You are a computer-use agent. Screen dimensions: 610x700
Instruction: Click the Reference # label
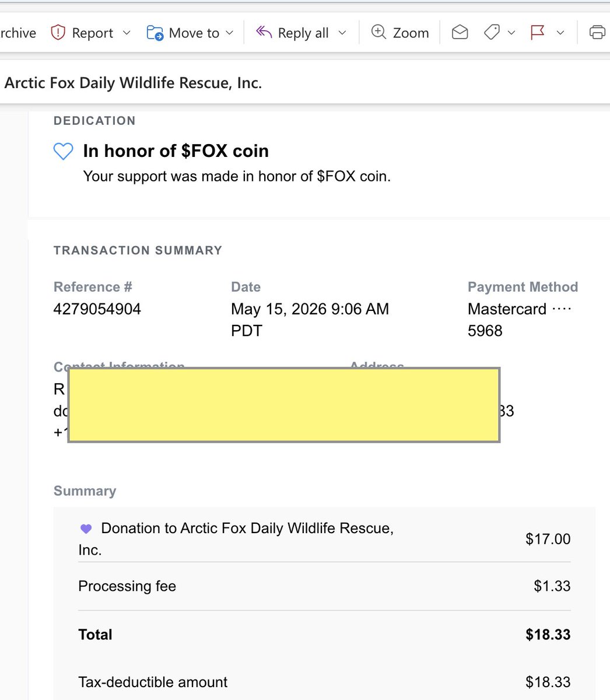pos(93,287)
